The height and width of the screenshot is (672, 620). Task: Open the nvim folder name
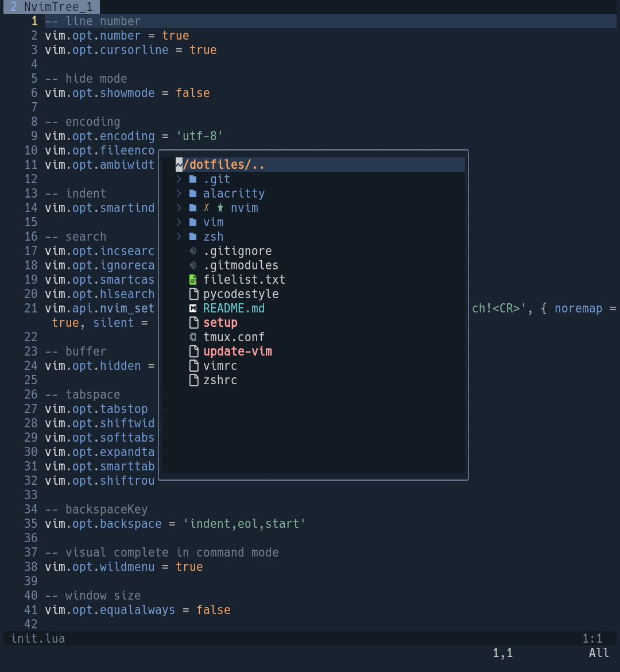pyautogui.click(x=244, y=208)
